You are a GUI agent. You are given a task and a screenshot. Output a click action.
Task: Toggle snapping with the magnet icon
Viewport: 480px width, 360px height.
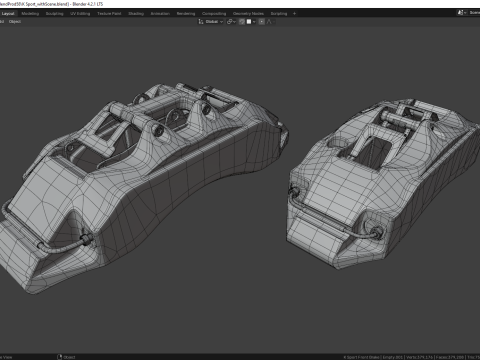[242, 22]
